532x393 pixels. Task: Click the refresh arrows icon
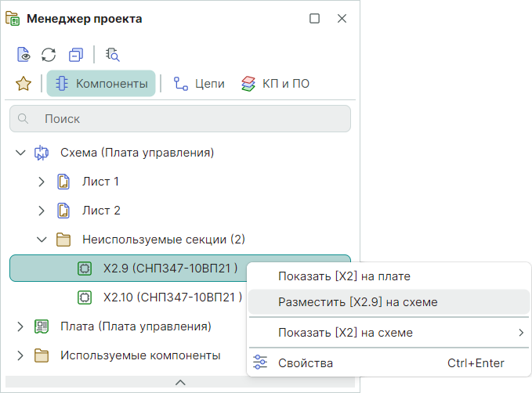click(x=49, y=55)
